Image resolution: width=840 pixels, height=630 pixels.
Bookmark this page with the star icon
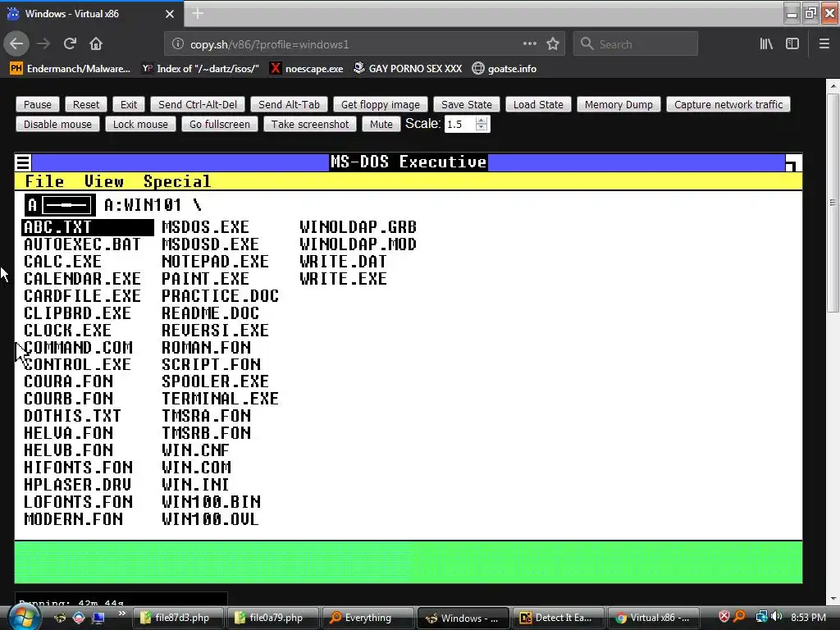[553, 44]
